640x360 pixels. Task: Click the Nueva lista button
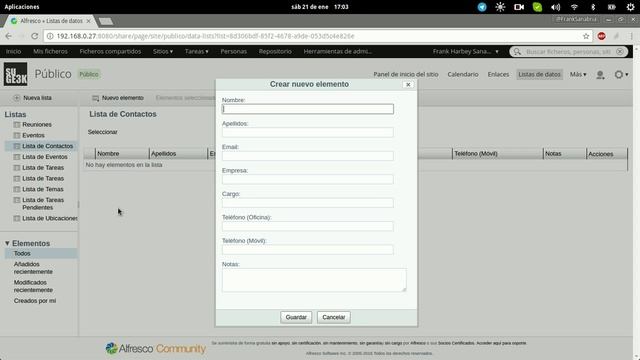tap(33, 98)
